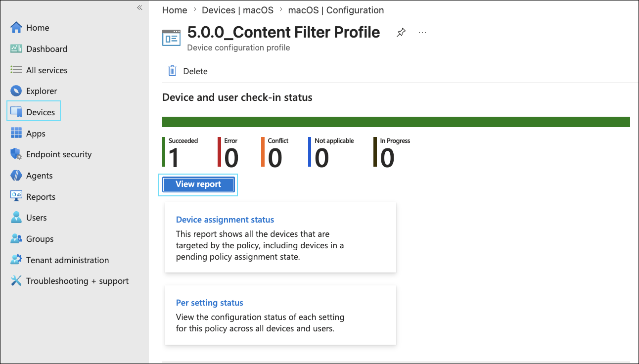Click the Apps grid icon
The width and height of the screenshot is (639, 364).
tap(16, 133)
